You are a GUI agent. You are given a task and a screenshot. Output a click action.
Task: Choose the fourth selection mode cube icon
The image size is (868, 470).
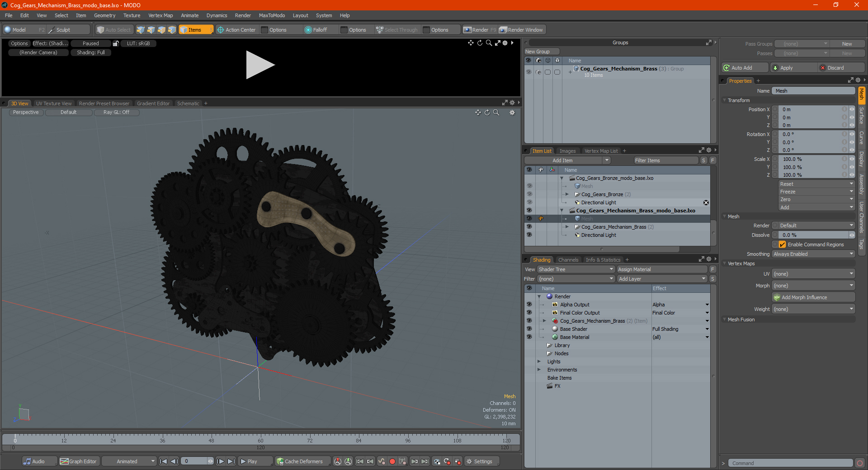[x=172, y=30]
